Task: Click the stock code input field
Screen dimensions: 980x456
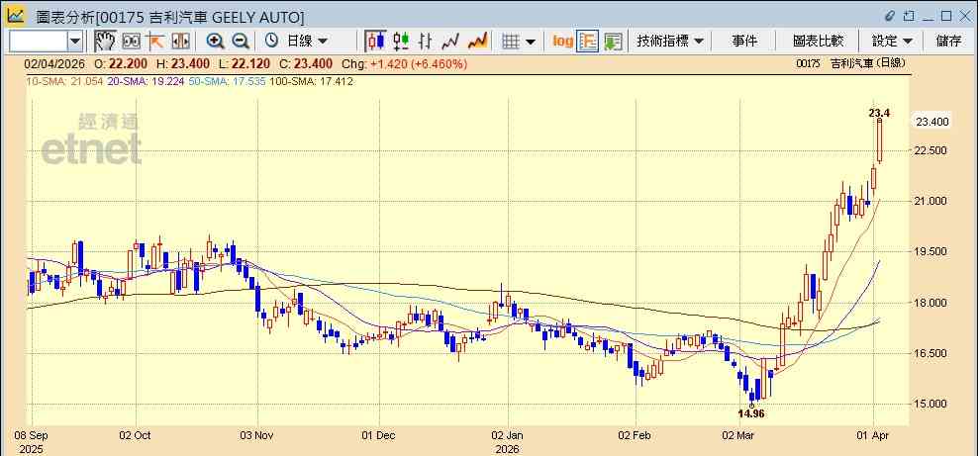Action: coord(39,42)
